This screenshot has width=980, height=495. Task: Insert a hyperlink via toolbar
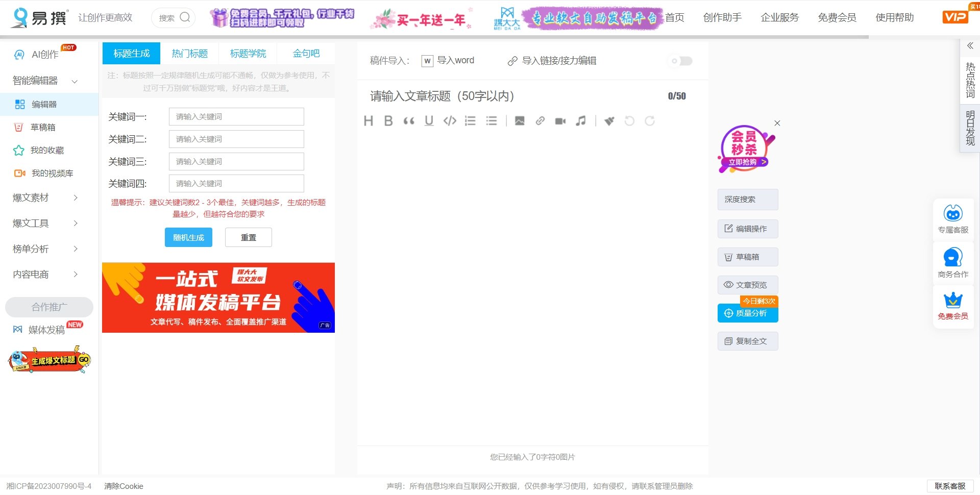pos(540,121)
